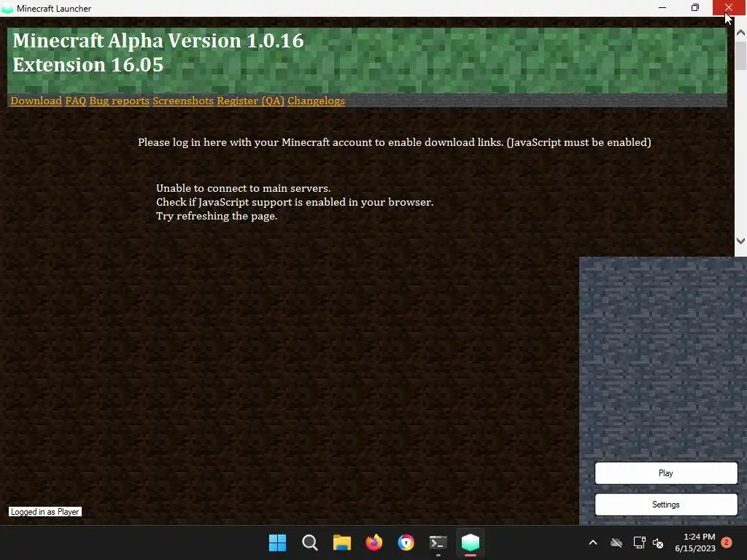Close the Minecraft Launcher window

729,8
